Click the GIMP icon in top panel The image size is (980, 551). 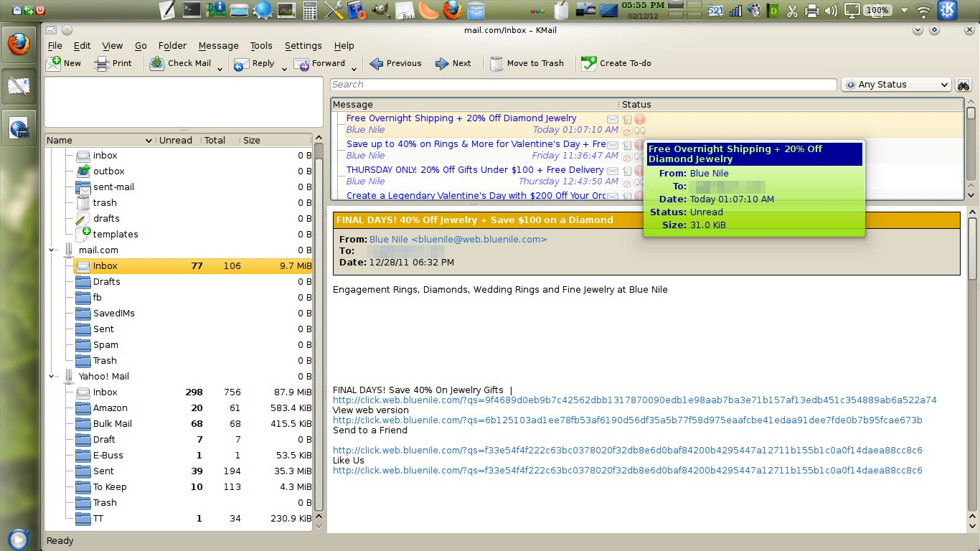tap(382, 10)
